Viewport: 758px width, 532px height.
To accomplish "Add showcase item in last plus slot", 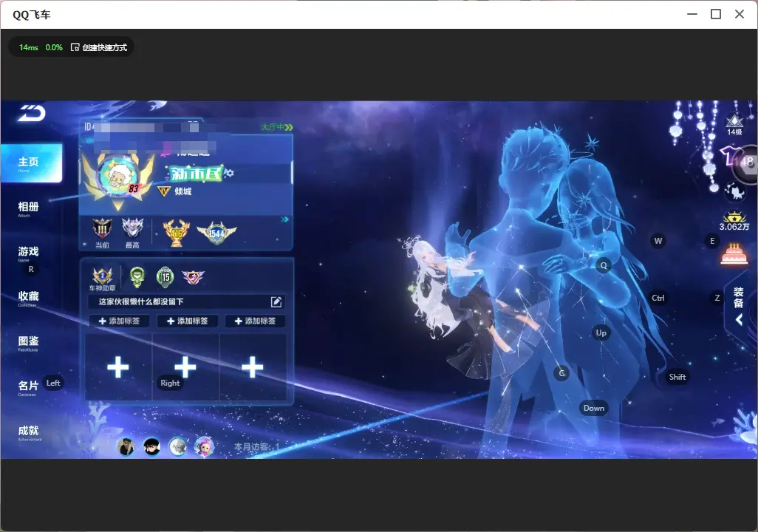I will [x=253, y=367].
